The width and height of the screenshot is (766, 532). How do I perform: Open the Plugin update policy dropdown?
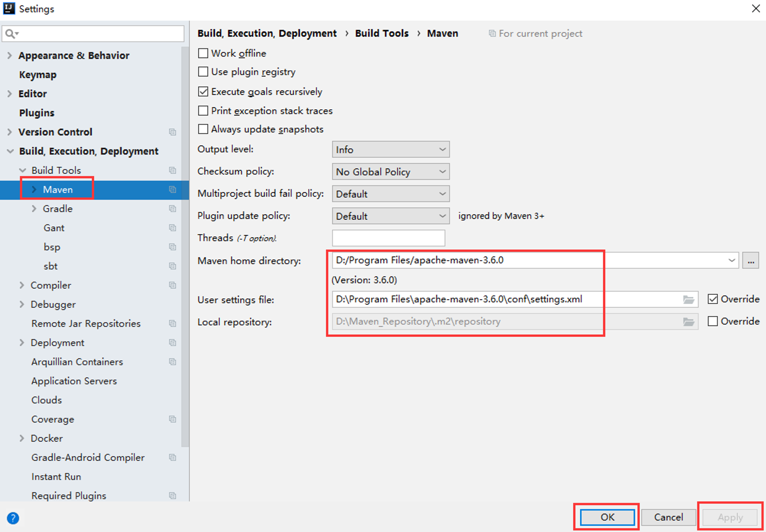coord(391,216)
